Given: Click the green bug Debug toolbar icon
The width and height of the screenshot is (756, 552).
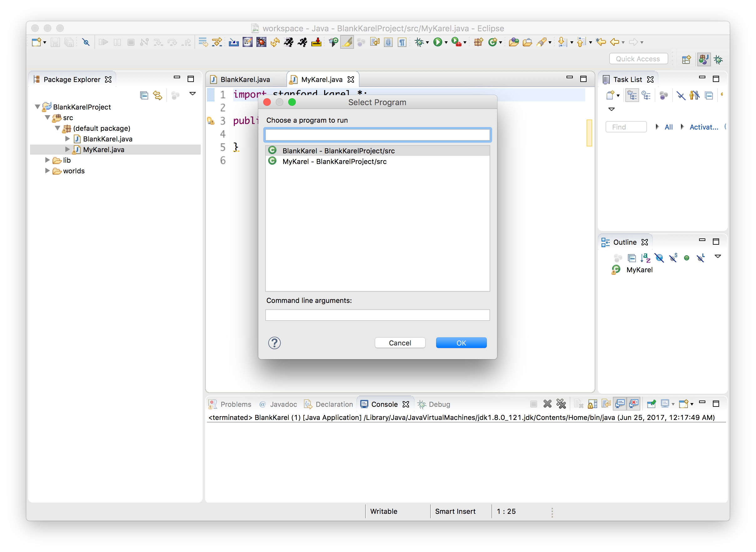Looking at the screenshot, I should tap(419, 42).
